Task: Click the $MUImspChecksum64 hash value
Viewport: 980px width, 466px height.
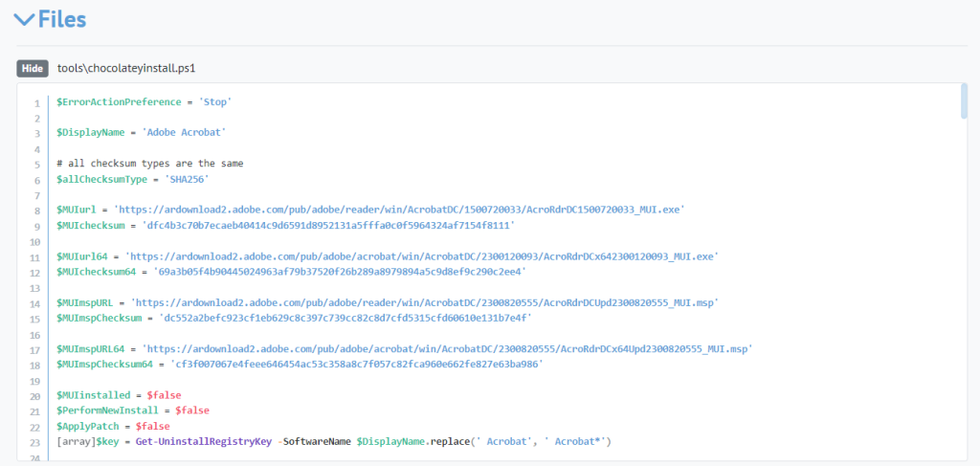Action: 356,365
